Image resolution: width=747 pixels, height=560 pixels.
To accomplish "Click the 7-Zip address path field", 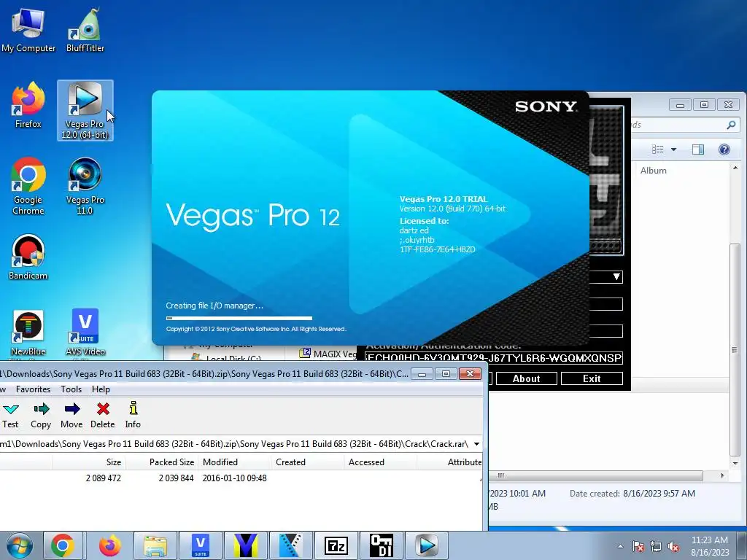I will [236, 444].
